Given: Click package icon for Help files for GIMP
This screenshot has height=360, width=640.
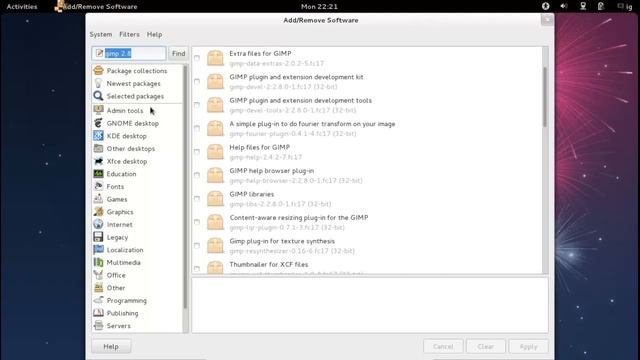Looking at the screenshot, I should pos(215,152).
